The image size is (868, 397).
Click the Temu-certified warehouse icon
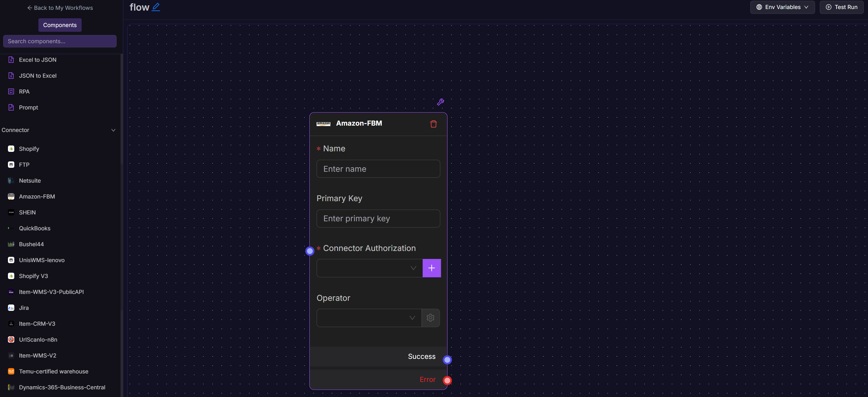11,371
